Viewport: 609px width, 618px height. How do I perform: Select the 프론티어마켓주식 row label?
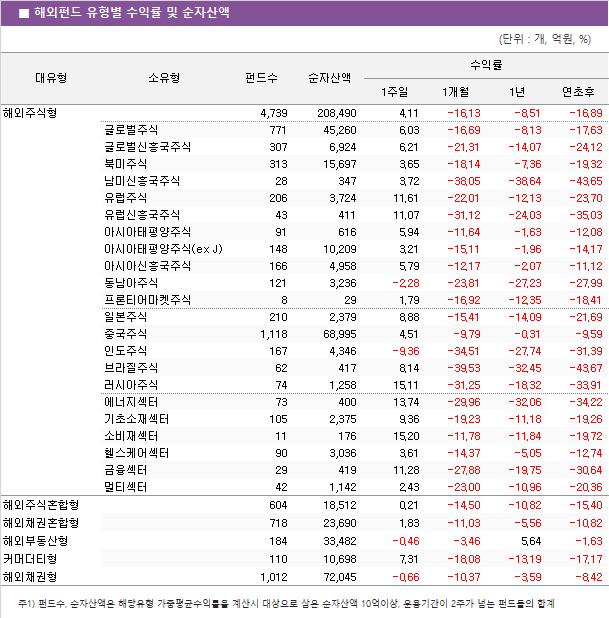click(147, 300)
